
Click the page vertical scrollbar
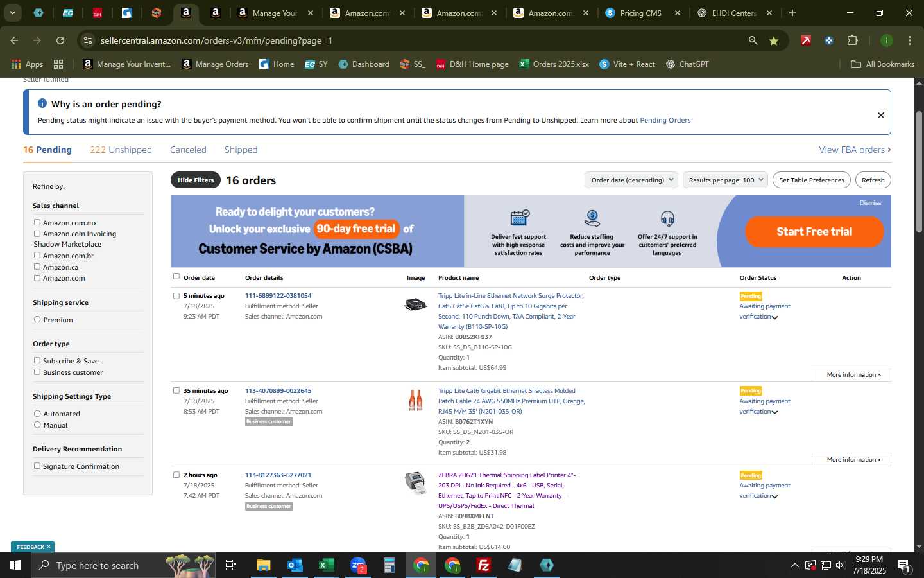click(919, 172)
